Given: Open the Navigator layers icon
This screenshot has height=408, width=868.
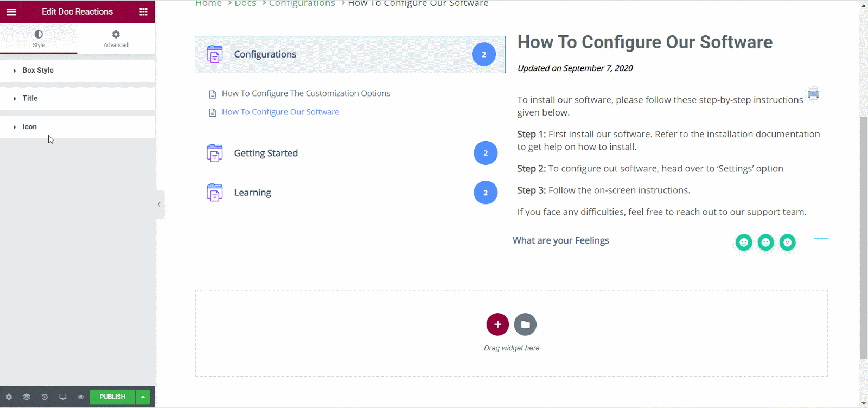Looking at the screenshot, I should (x=27, y=397).
